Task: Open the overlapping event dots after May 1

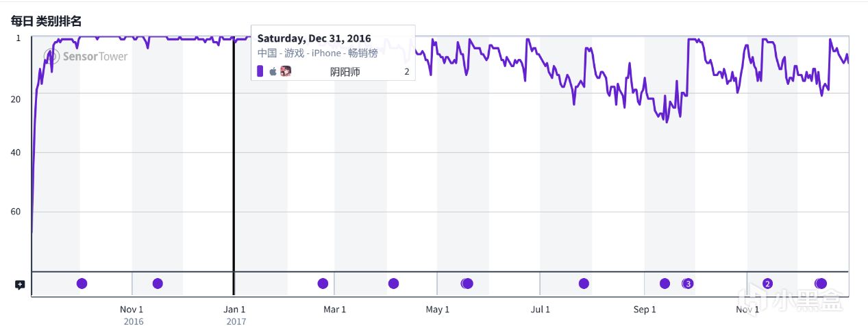Action: (x=467, y=284)
